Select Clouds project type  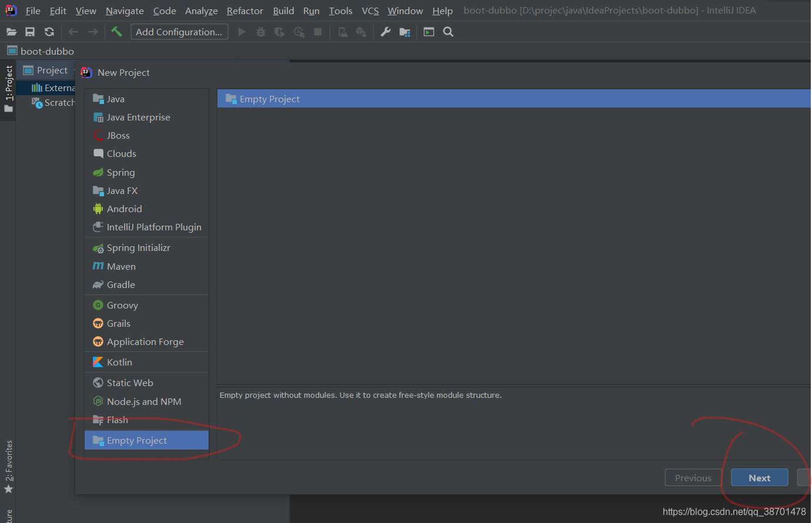coord(147,153)
